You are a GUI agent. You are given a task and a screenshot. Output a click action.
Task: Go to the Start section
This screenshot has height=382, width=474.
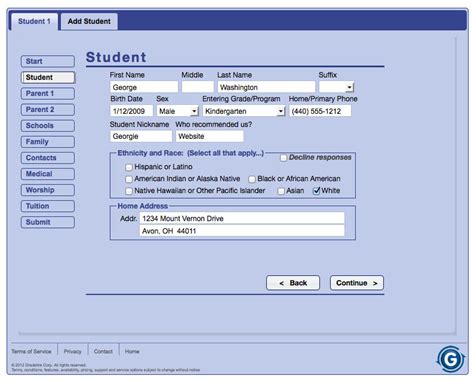coord(48,61)
